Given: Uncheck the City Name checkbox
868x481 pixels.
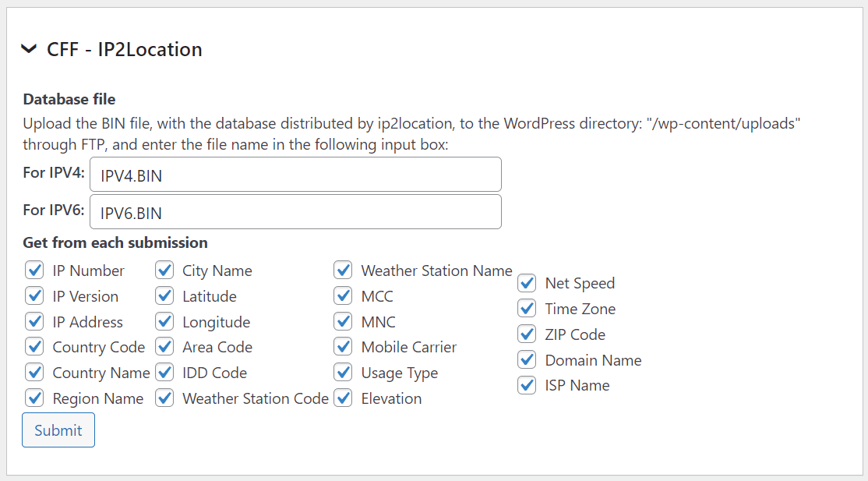Looking at the screenshot, I should pyautogui.click(x=164, y=271).
